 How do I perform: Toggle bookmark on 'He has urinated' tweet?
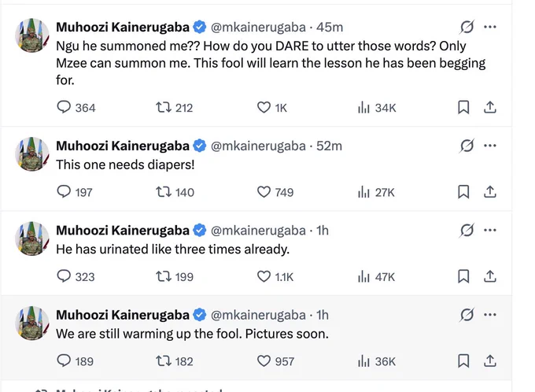coord(463,276)
